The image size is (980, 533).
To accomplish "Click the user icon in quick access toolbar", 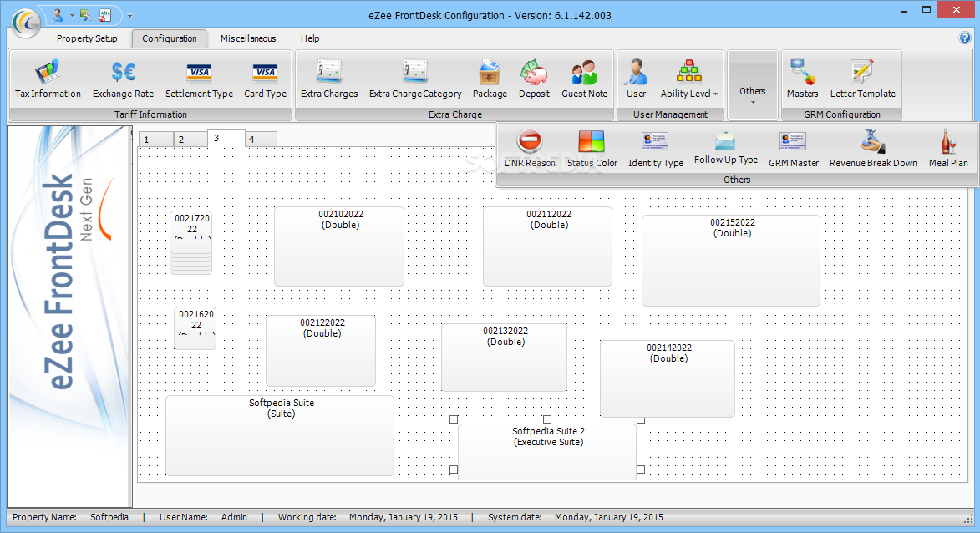I will pyautogui.click(x=58, y=14).
